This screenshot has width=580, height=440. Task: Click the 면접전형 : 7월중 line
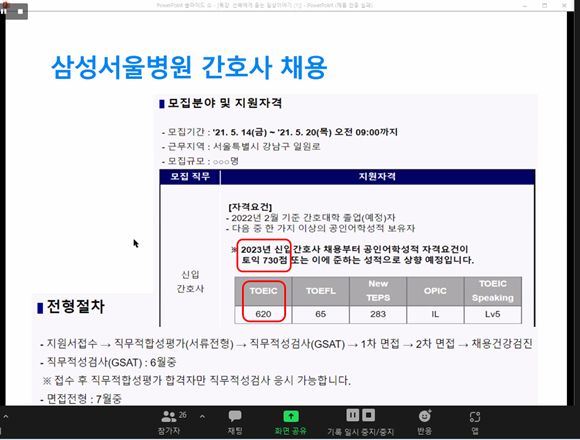click(x=81, y=399)
